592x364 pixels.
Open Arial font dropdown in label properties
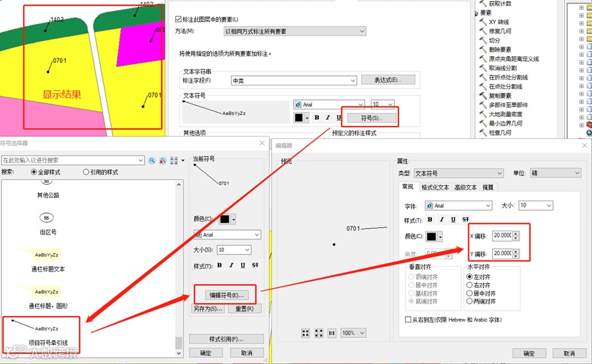click(x=329, y=104)
